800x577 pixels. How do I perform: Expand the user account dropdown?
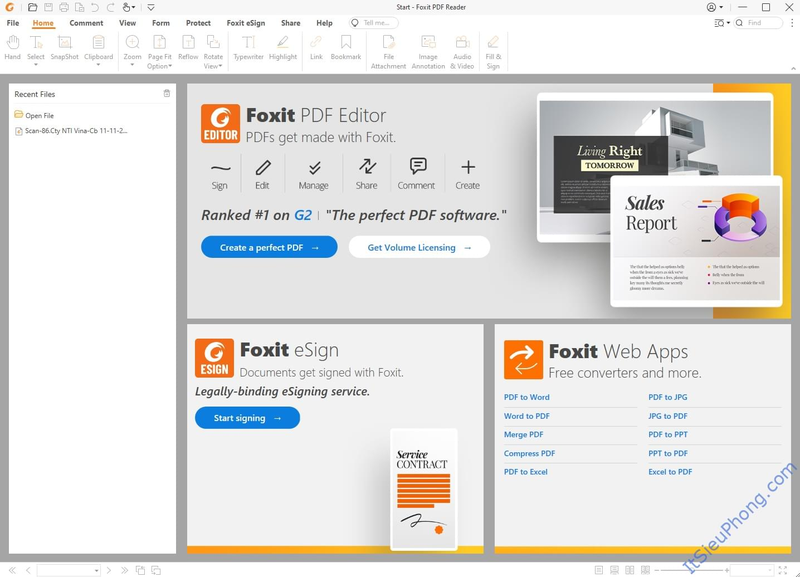tap(721, 7)
